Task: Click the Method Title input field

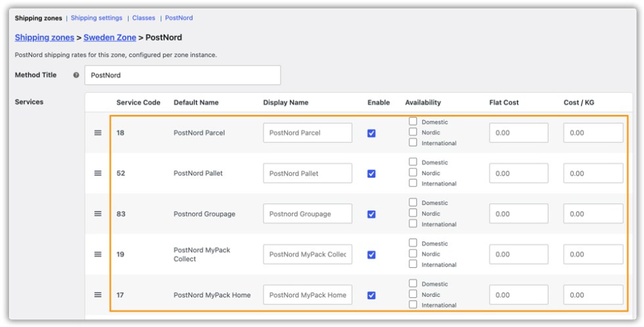Action: pos(183,75)
